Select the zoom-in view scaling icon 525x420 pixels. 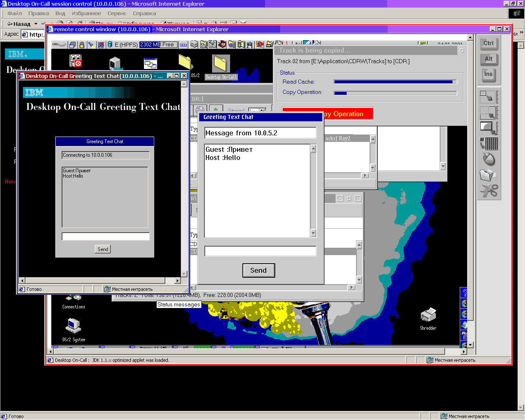[489, 112]
